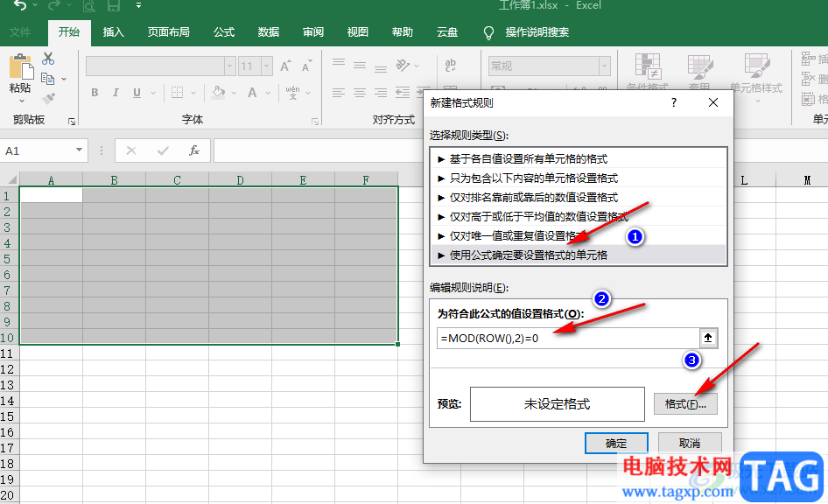This screenshot has width=828, height=504.
Task: Open the number format (常规) dropdown
Action: point(605,66)
